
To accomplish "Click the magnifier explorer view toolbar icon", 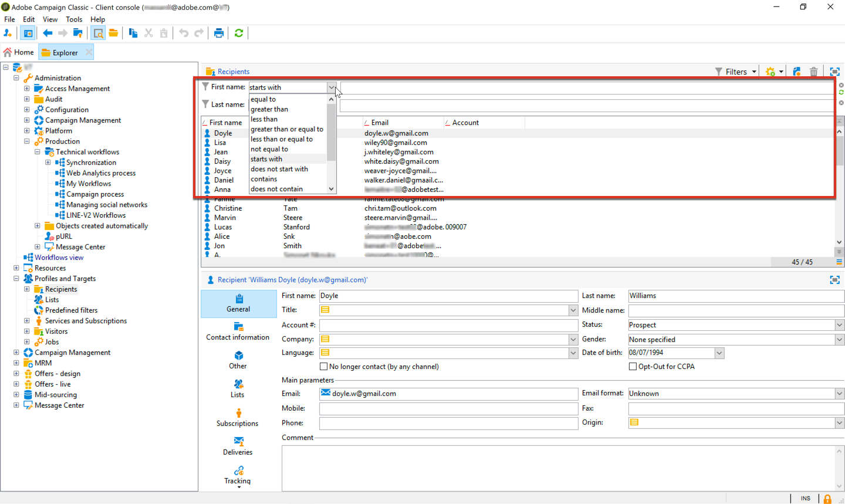I will pyautogui.click(x=98, y=33).
